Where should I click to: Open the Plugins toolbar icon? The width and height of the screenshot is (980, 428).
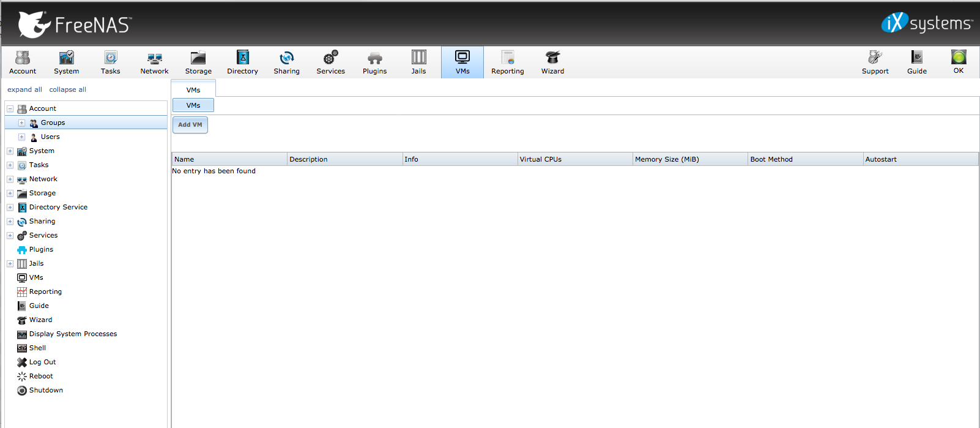click(x=374, y=62)
